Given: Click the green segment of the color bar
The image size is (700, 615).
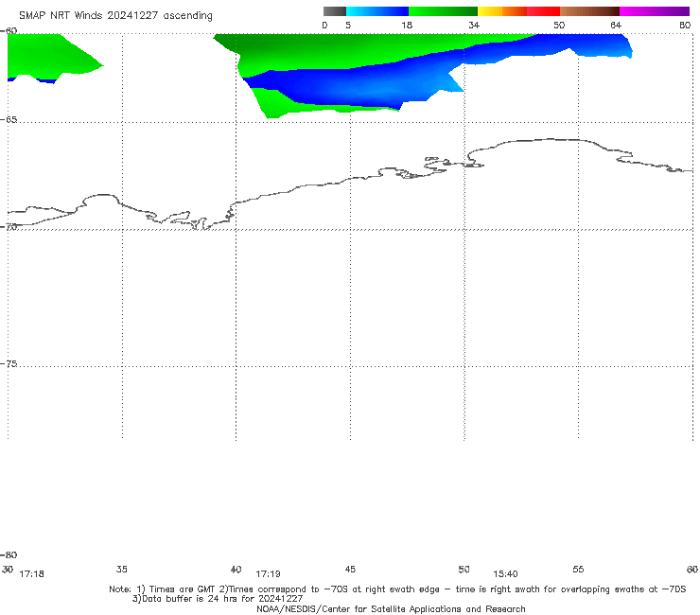Looking at the screenshot, I should [443, 11].
